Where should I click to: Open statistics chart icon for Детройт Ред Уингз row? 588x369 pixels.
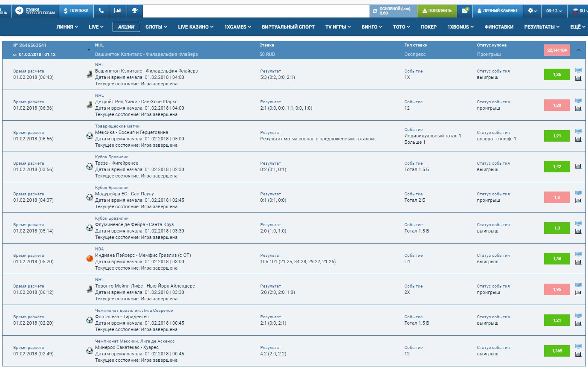[x=578, y=109]
